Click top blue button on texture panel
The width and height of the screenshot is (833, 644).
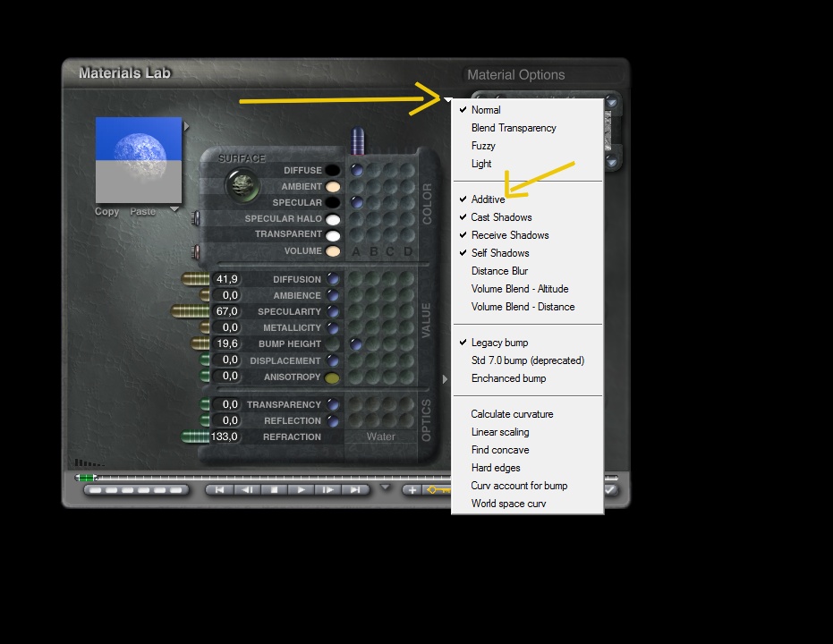[611, 101]
